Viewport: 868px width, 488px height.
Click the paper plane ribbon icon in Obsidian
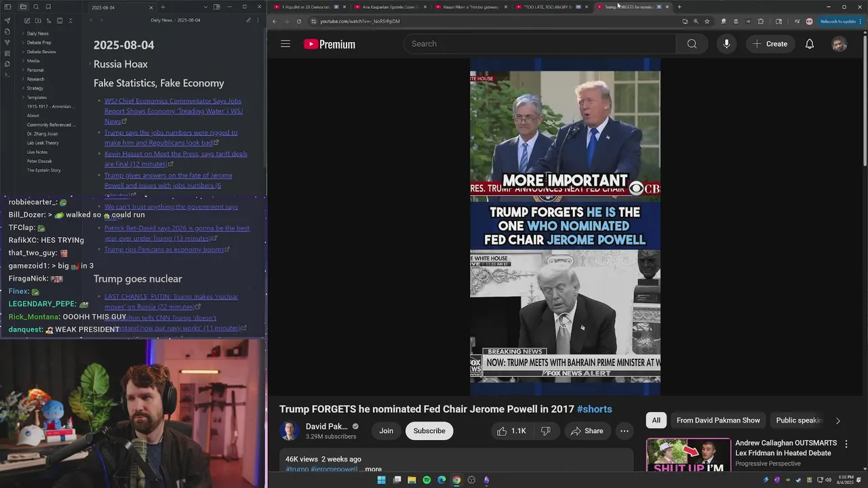7,20
